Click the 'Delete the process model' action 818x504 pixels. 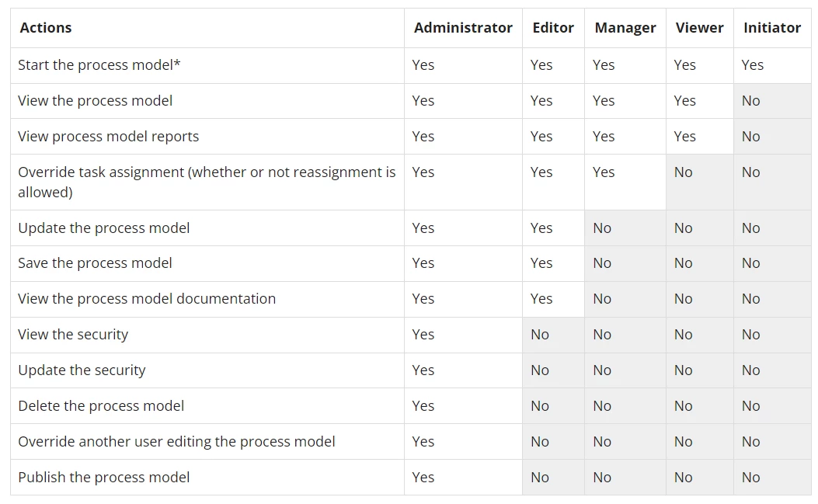click(x=101, y=406)
